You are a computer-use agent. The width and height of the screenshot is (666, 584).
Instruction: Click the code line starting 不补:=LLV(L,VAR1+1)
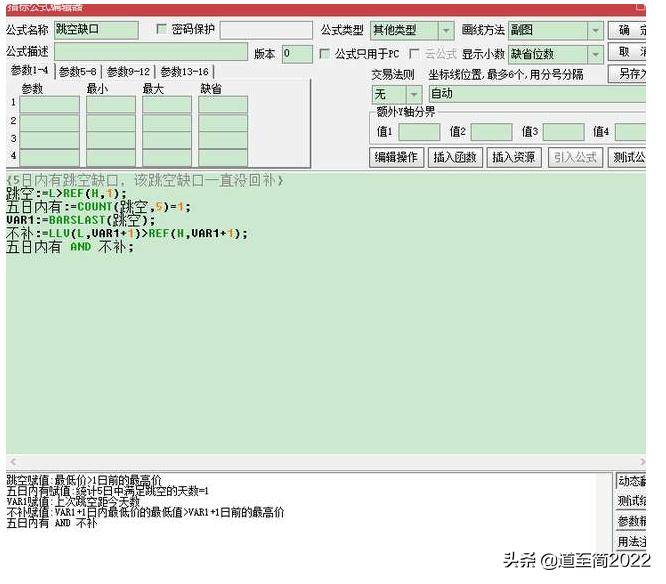pyautogui.click(x=127, y=233)
